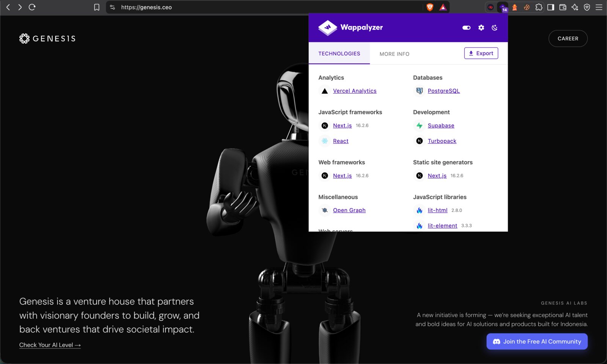Screen dimensions: 607x364
Task: Open Brave Shields lion icon
Action: 430,7
